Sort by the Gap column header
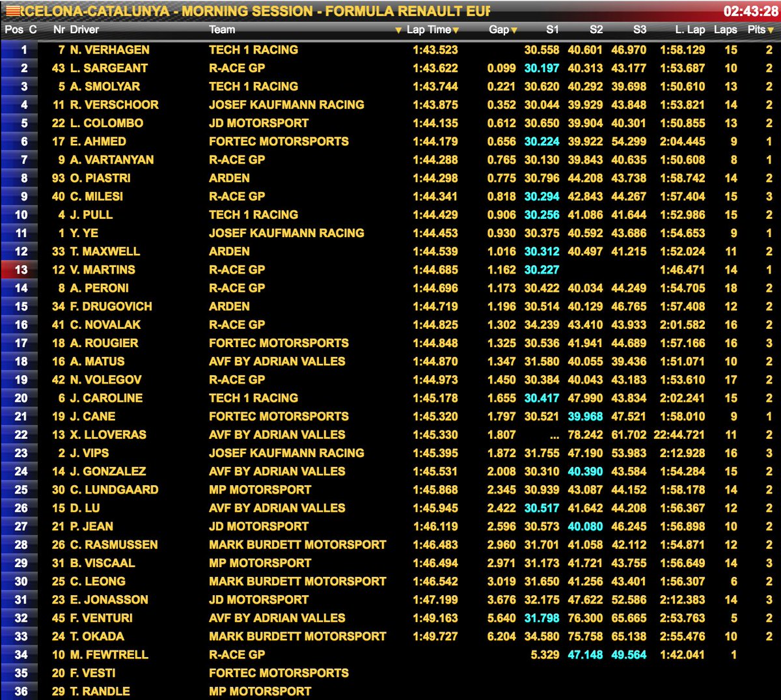 [x=499, y=29]
